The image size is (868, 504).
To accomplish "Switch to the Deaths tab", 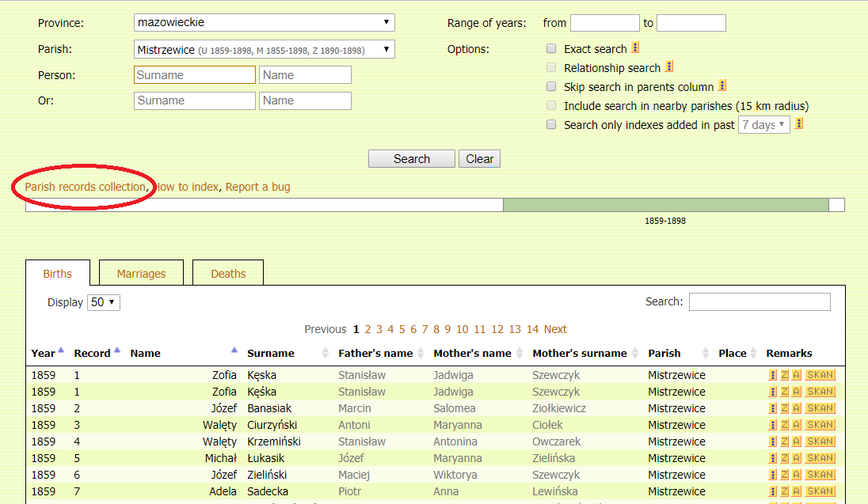I will point(228,274).
